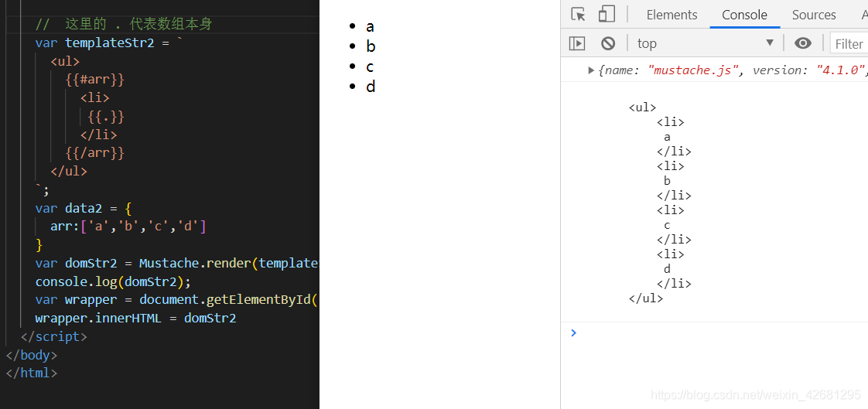Click the console.log(domStr2); line
The width and height of the screenshot is (868, 409).
(113, 281)
